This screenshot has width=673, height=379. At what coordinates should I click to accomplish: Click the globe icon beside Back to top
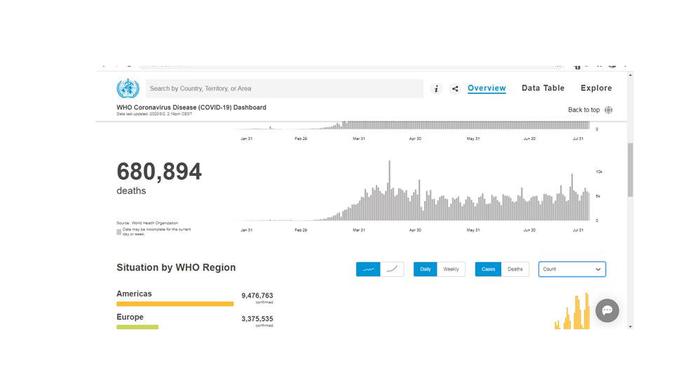[x=609, y=110]
